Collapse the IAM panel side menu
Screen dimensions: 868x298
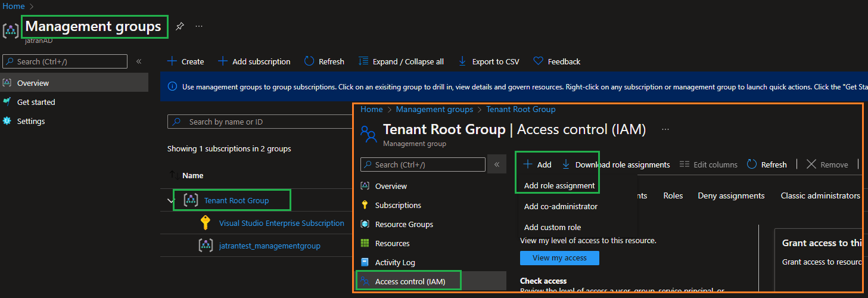click(497, 164)
